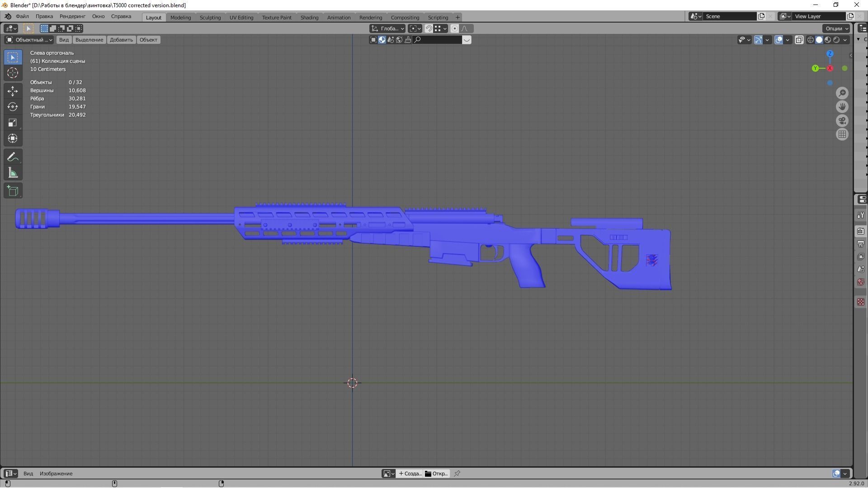
Task: Toggle snapping with the magnet icon
Action: [x=428, y=28]
